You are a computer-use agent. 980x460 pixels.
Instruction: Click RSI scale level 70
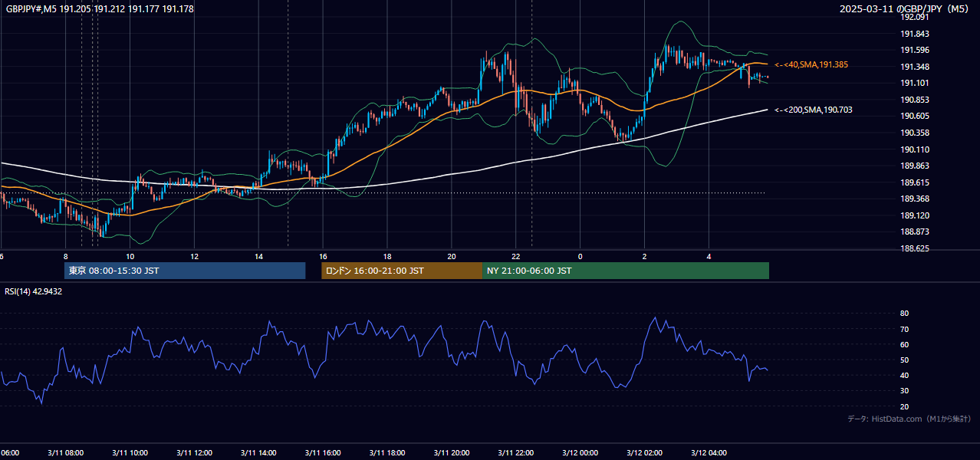pyautogui.click(x=904, y=329)
